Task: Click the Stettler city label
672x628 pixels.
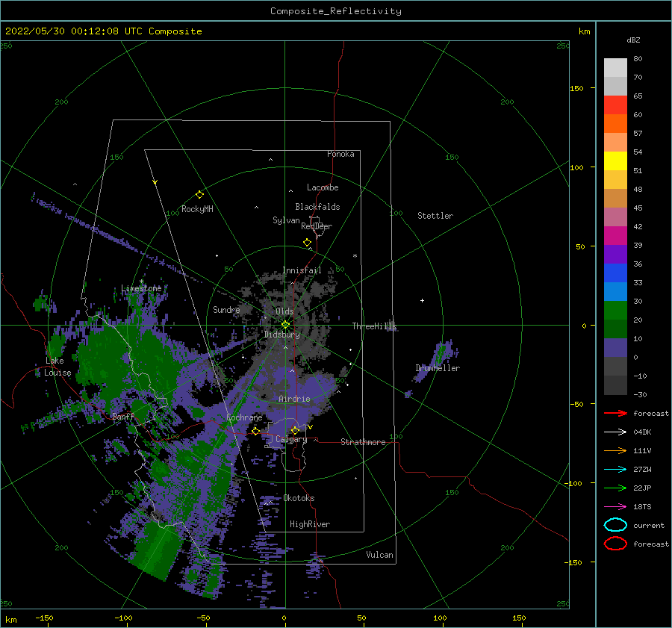Action: point(435,216)
